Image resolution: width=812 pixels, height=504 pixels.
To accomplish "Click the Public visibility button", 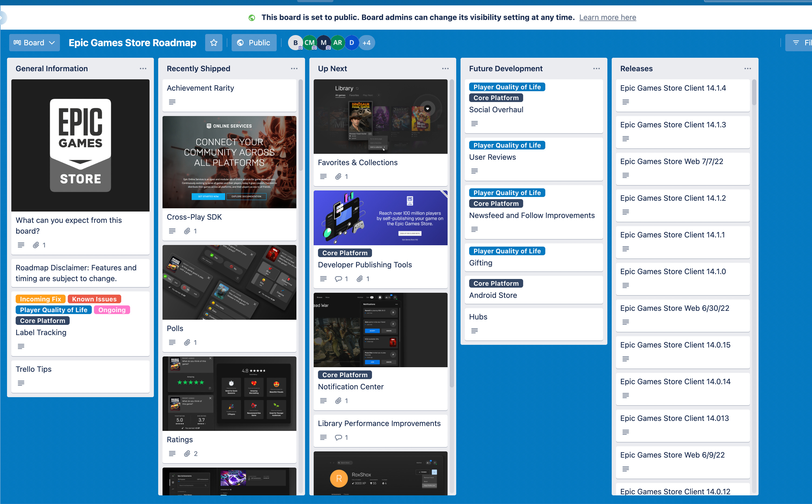I will (x=254, y=43).
